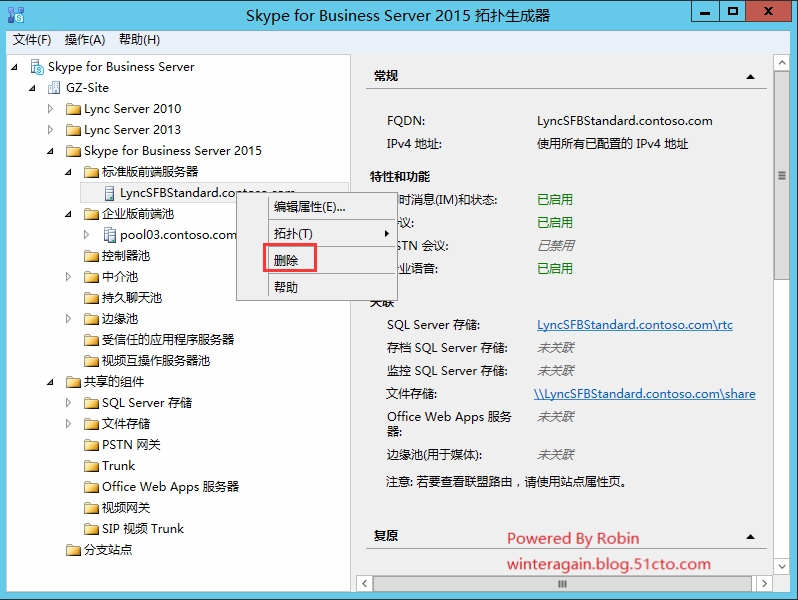Select the 控制器池 tree label
798x600 pixels.
point(126,256)
